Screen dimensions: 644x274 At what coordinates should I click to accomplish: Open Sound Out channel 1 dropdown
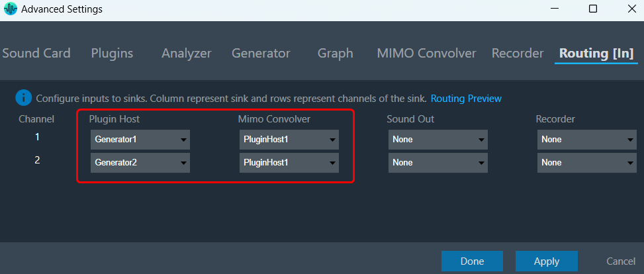coord(437,140)
